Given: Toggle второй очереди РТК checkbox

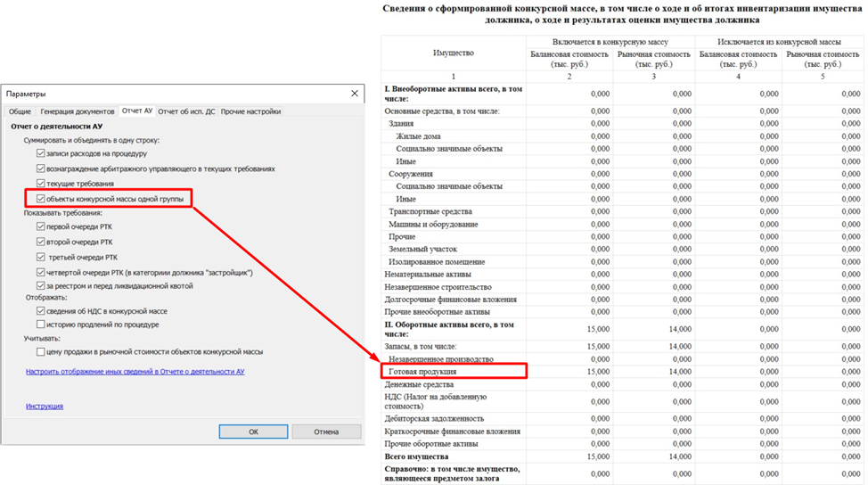Looking at the screenshot, I should tap(41, 242).
